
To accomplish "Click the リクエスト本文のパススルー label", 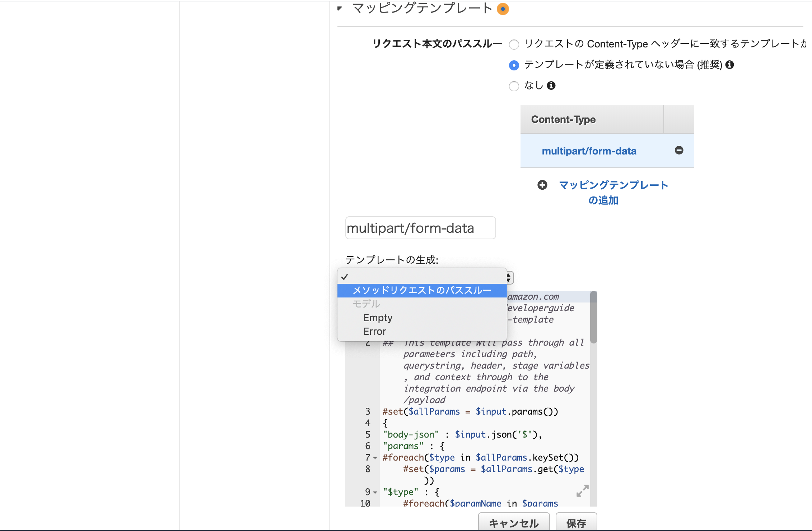I will point(437,44).
